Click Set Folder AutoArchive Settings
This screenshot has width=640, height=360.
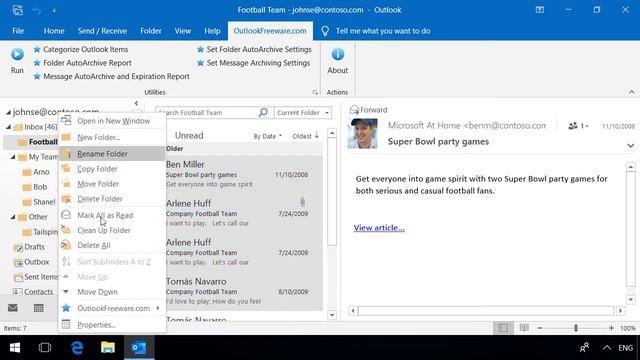[x=254, y=49]
